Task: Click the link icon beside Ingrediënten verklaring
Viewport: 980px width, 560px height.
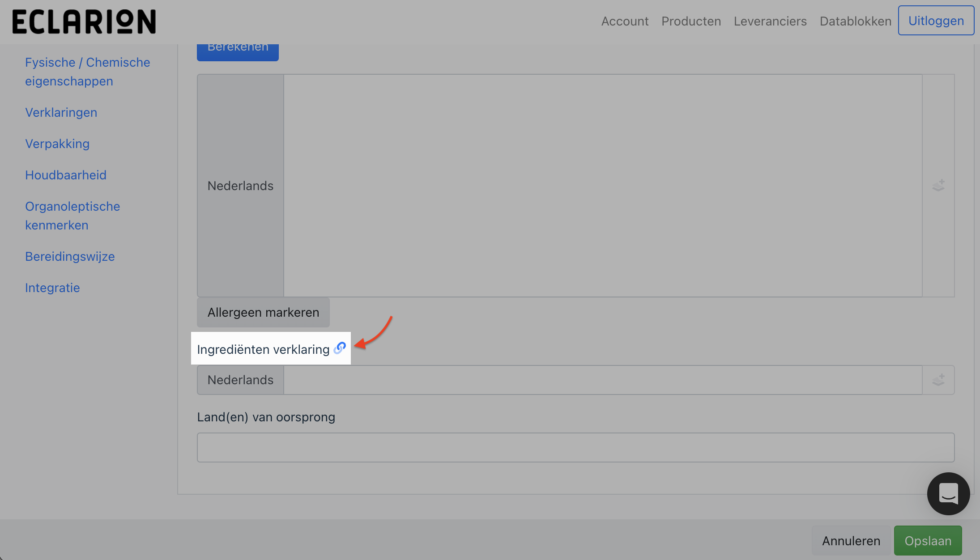Action: [x=340, y=348]
